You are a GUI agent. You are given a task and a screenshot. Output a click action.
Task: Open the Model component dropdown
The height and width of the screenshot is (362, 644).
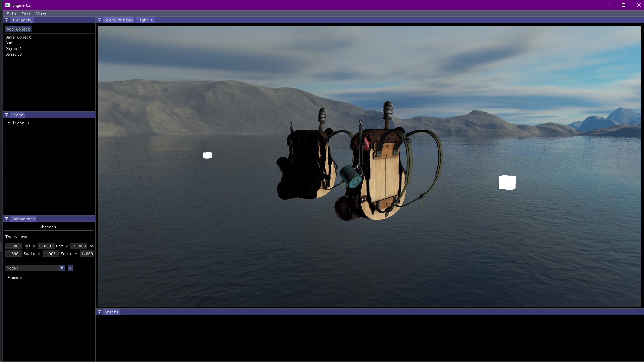[35, 268]
